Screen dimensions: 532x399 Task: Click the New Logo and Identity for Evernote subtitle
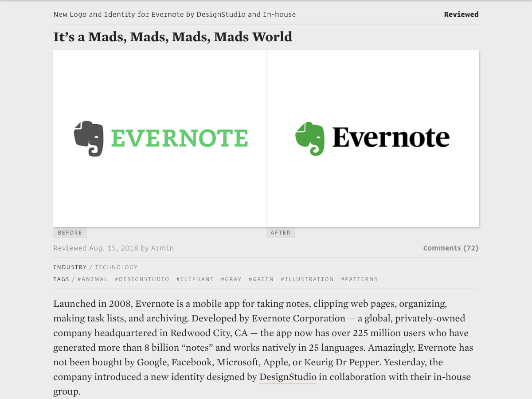click(174, 14)
